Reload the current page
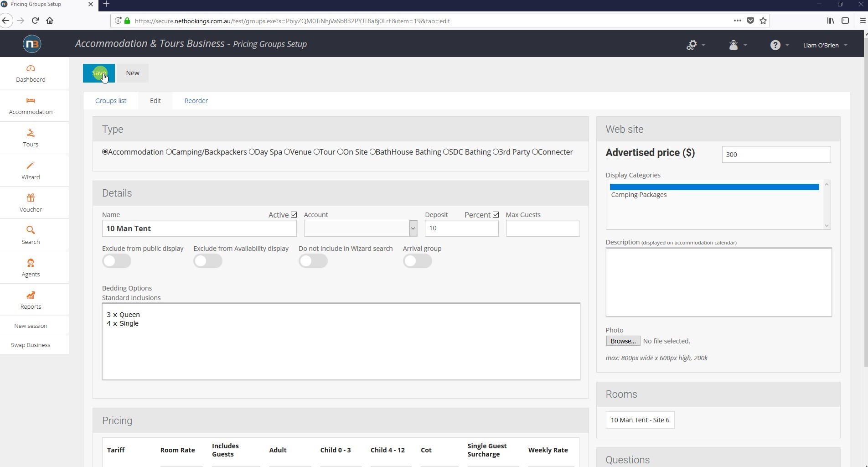Image resolution: width=868 pixels, height=467 pixels. 35,21
